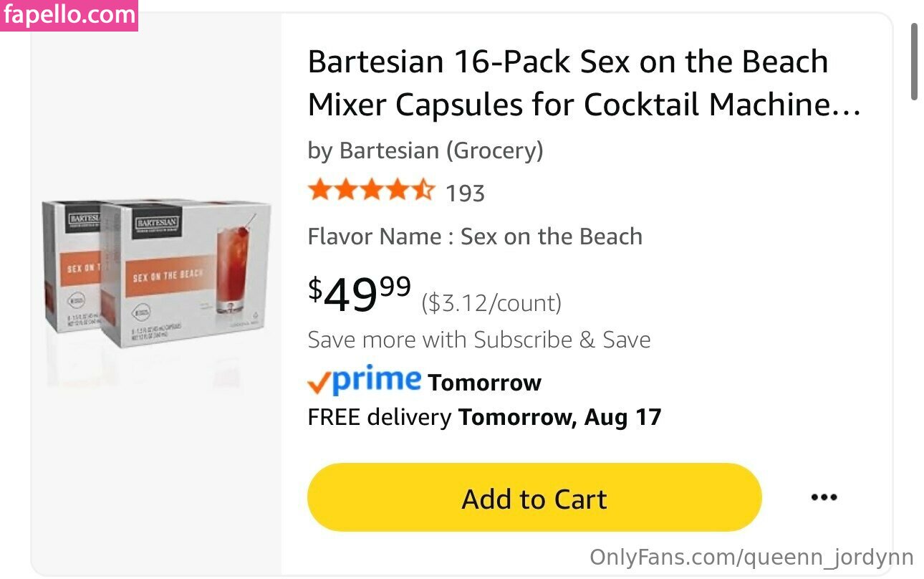Click the $3.12/count unit price

(x=491, y=303)
